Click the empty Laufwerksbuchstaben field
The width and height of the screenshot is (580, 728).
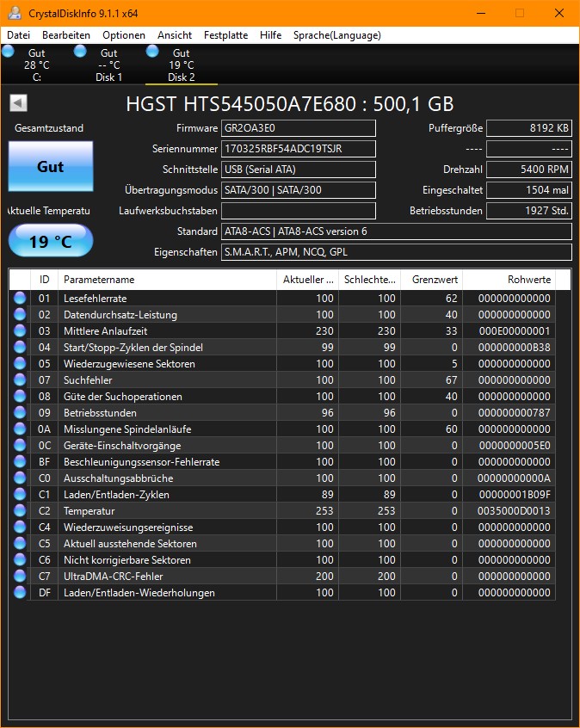298,211
